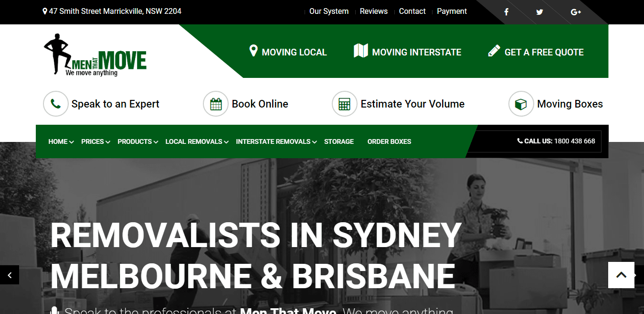This screenshot has width=644, height=314.
Task: Click the calculator icon for Estimate Your Volume
Action: tap(344, 104)
